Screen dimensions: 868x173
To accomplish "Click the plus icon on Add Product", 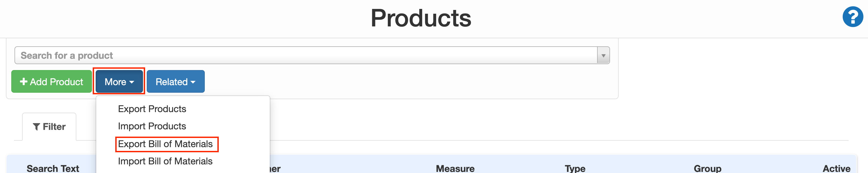I will pyautogui.click(x=24, y=81).
